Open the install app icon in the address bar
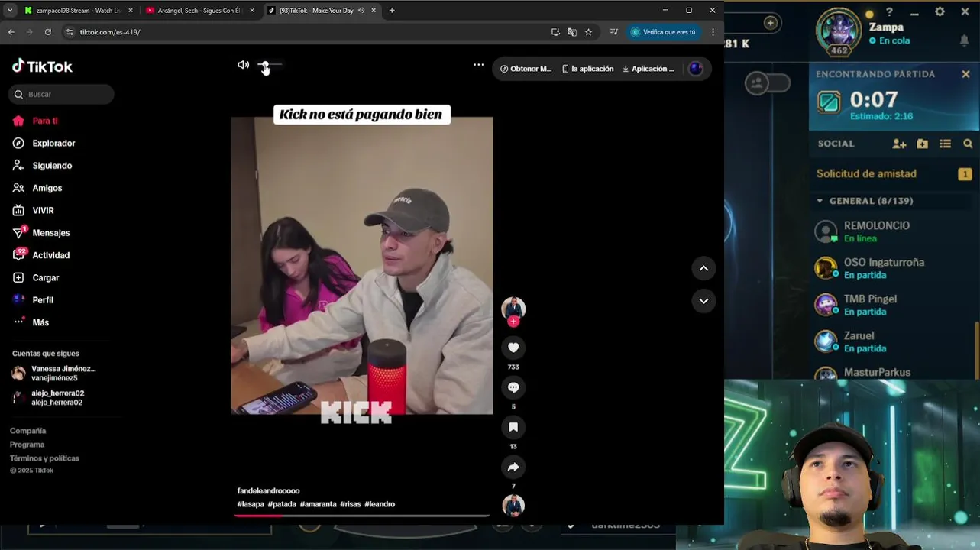Image resolution: width=980 pixels, height=550 pixels. tap(555, 32)
